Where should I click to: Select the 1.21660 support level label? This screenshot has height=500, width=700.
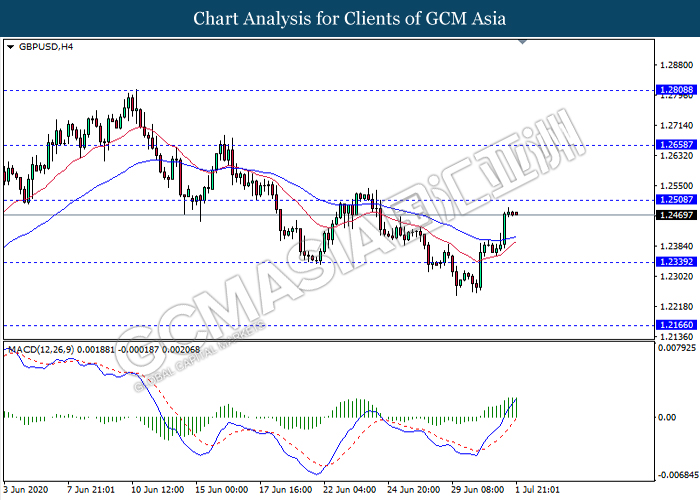(x=677, y=325)
